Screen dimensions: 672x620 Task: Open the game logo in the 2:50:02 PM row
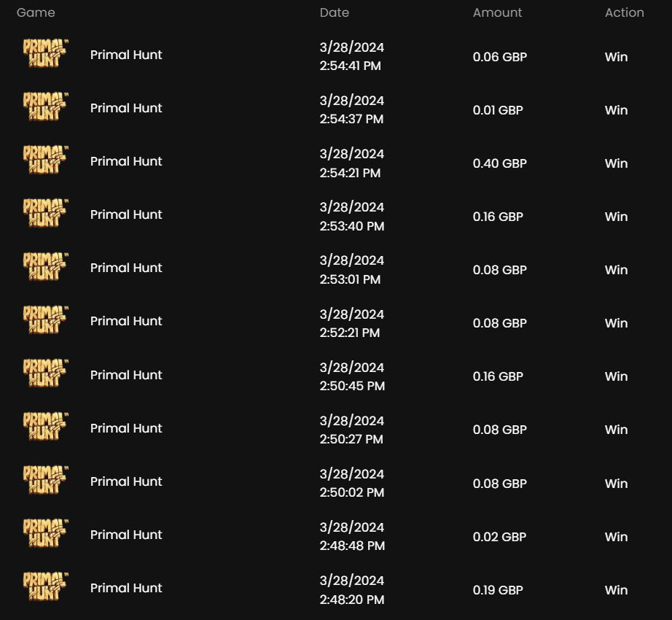click(x=45, y=481)
